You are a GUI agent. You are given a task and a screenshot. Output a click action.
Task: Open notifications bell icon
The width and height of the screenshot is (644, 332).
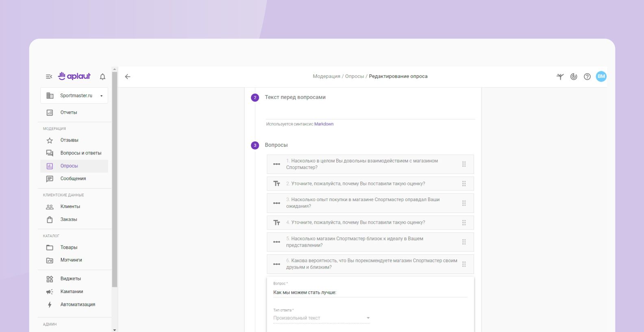pyautogui.click(x=102, y=76)
